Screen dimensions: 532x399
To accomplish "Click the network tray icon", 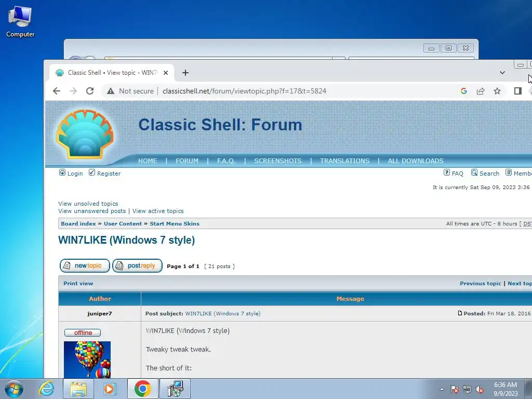I will (x=467, y=389).
